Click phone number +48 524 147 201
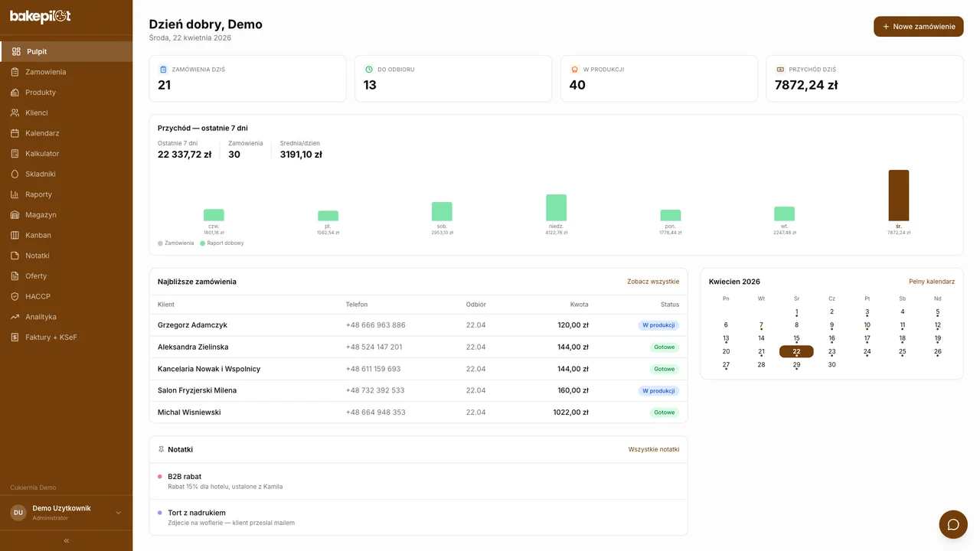980x551 pixels. tap(374, 347)
